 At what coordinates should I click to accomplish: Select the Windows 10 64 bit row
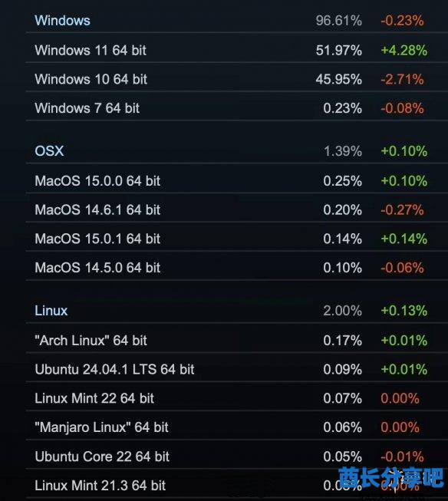(x=237, y=79)
